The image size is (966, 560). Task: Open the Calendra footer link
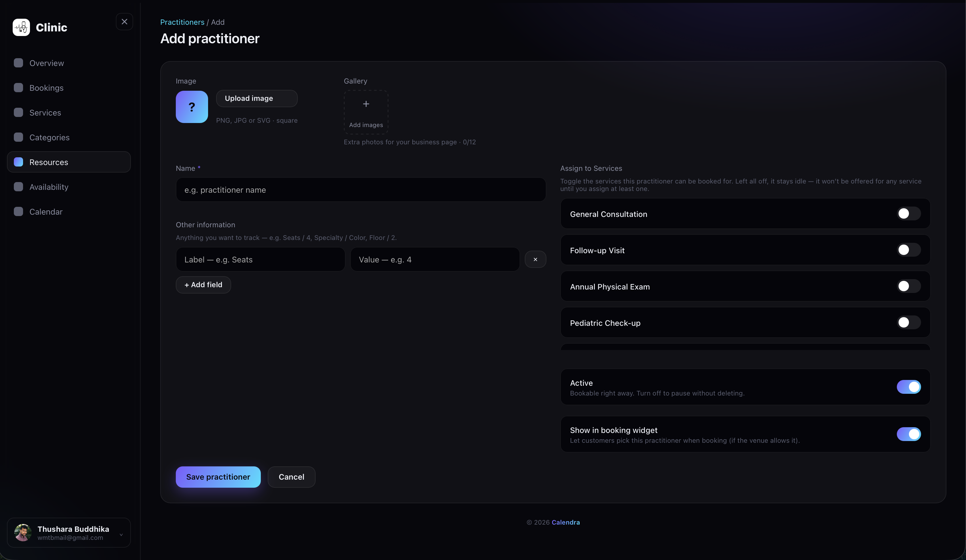click(x=565, y=522)
